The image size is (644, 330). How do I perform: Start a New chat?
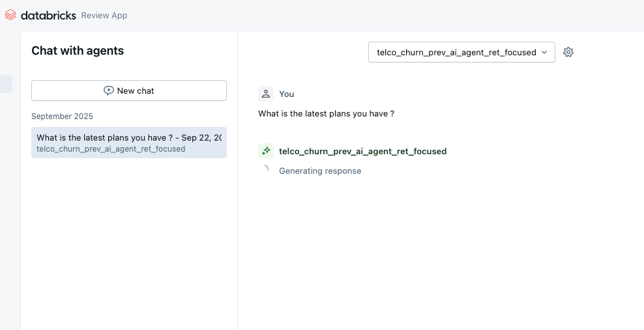[129, 90]
